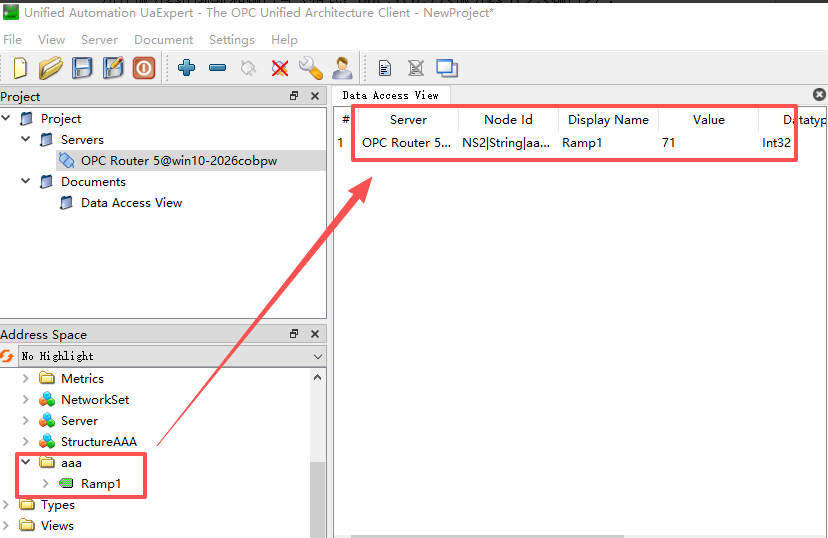Select Data Access View document in tree
The image size is (828, 538).
[131, 203]
